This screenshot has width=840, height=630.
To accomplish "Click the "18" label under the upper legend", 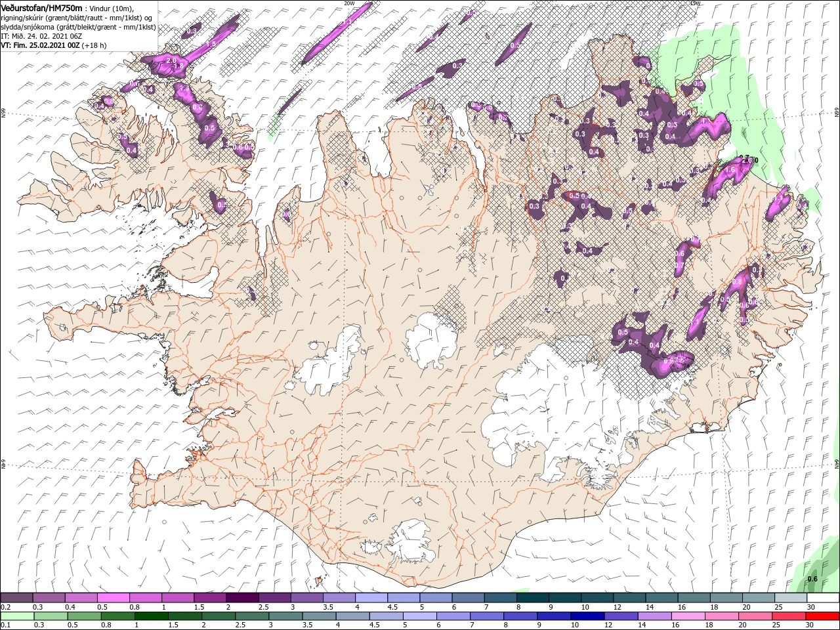I will (x=714, y=607).
